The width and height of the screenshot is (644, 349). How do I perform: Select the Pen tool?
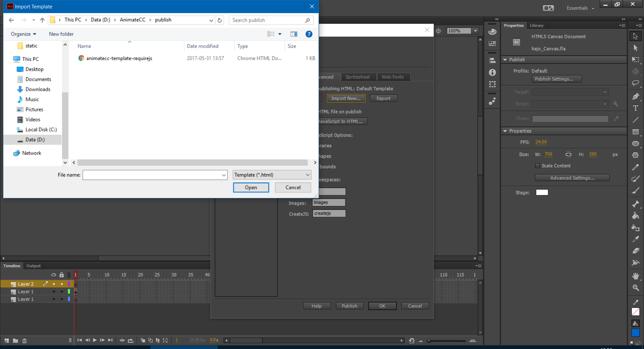pyautogui.click(x=635, y=97)
